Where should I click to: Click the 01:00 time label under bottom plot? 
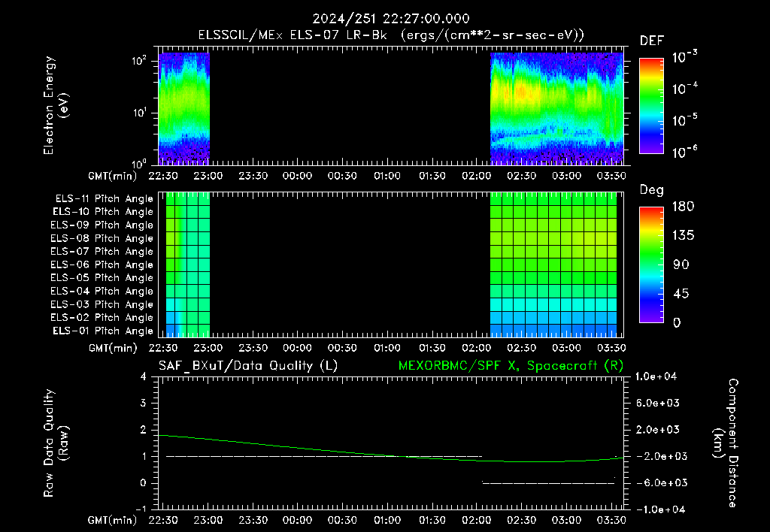[387, 520]
